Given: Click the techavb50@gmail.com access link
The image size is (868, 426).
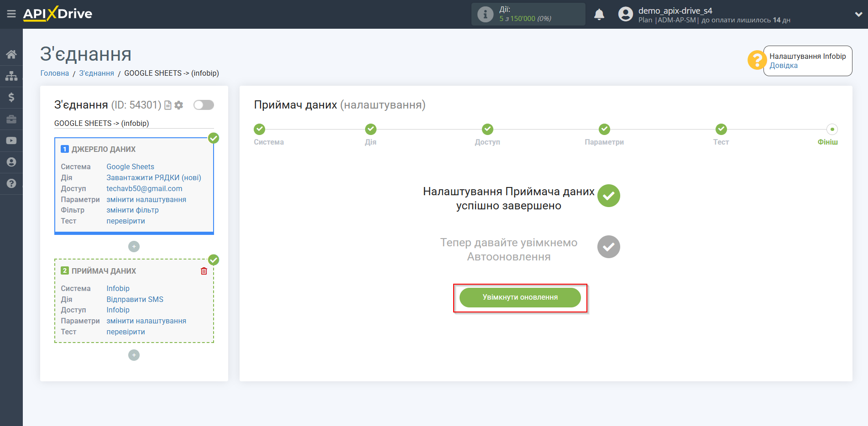Looking at the screenshot, I should pos(144,188).
